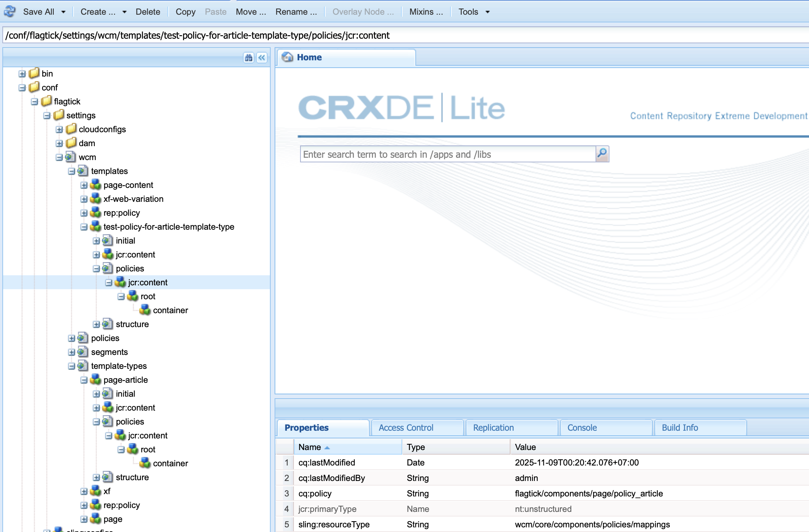Sort properties by Name column header
This screenshot has width=809, height=532.
pos(310,447)
